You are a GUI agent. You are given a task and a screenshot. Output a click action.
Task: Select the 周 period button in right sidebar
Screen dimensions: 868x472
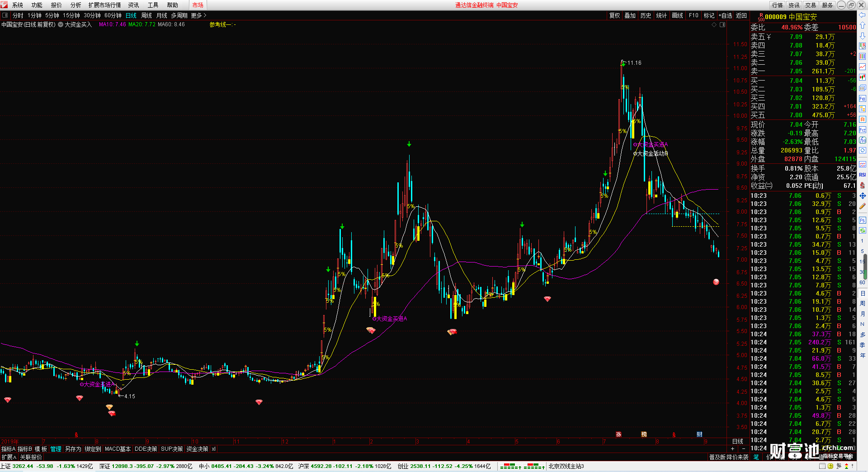pyautogui.click(x=863, y=303)
